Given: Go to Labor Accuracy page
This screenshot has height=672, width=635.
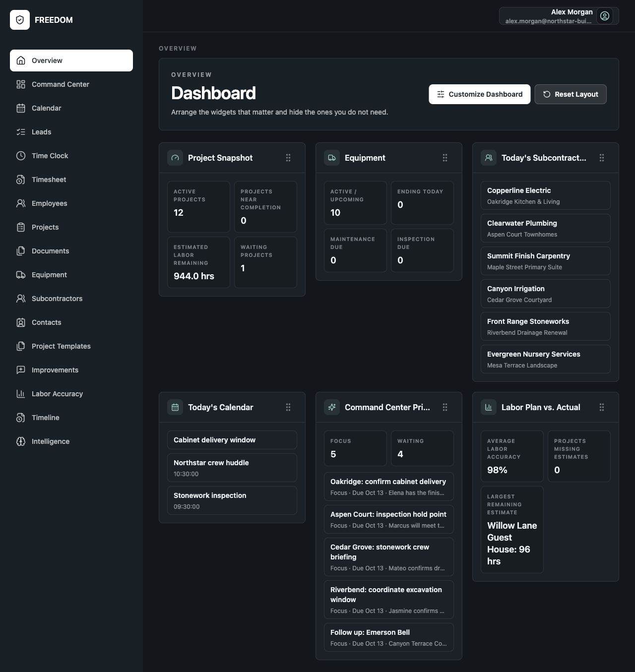Looking at the screenshot, I should (71, 394).
